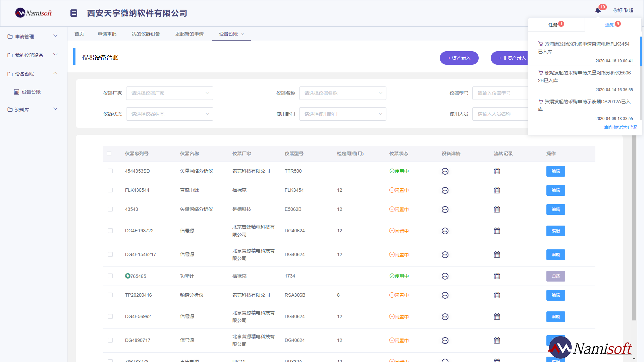Switch to the 我的仪器设备 tab
Screen dimensions: 644x362
click(146, 34)
